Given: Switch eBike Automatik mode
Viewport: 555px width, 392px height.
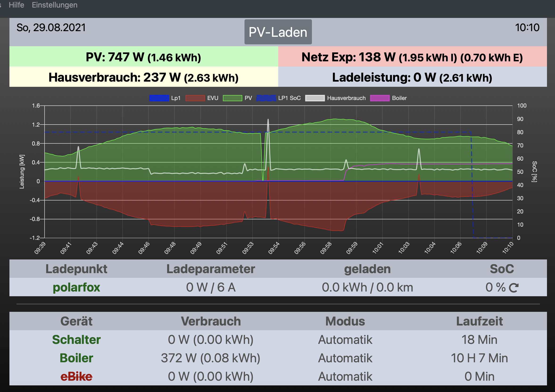Looking at the screenshot, I should [345, 376].
